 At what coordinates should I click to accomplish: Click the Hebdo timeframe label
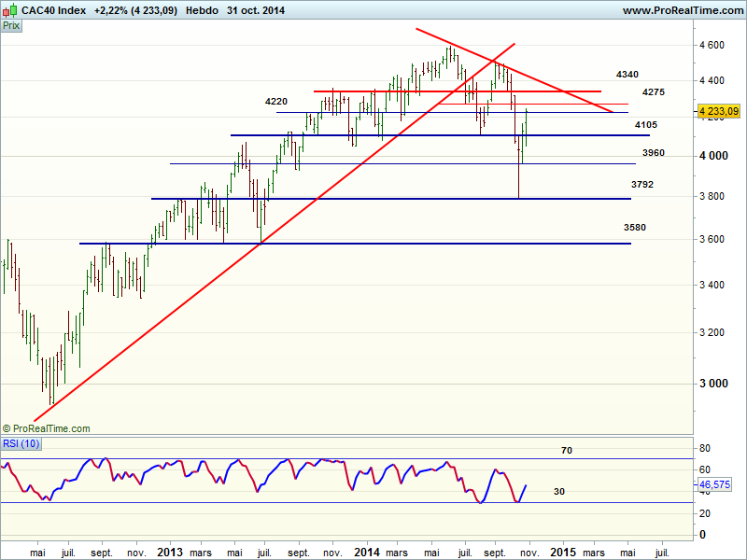point(204,11)
